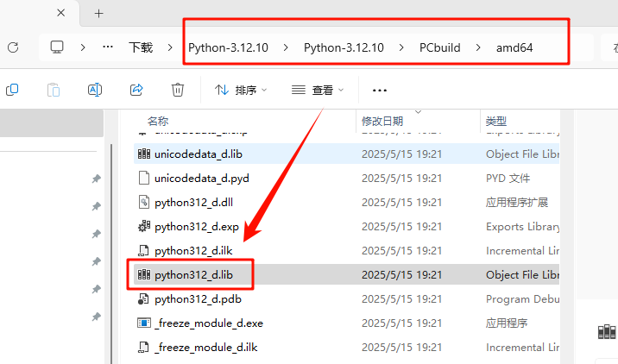
Task: Open the second Python-3.12.10 breadcrumb
Action: 344,47
